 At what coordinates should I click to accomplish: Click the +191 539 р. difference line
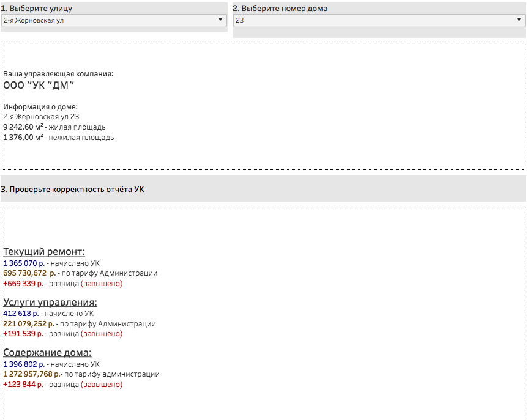[x=23, y=334]
